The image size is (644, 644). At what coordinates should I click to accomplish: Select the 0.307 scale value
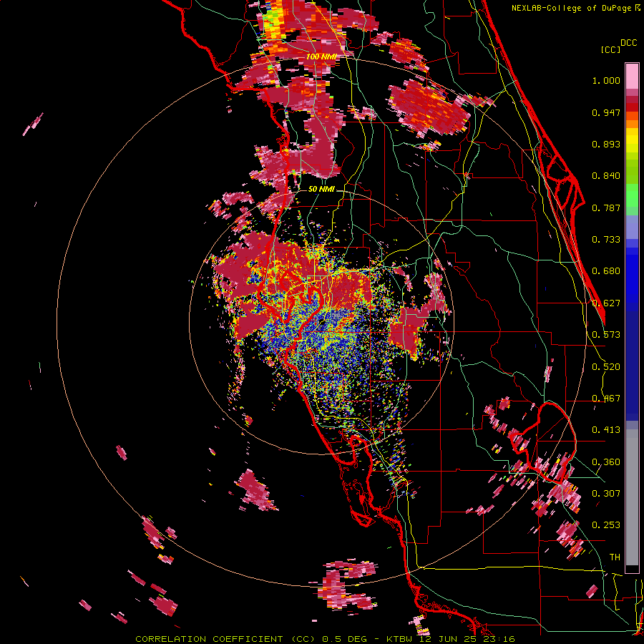(606, 494)
